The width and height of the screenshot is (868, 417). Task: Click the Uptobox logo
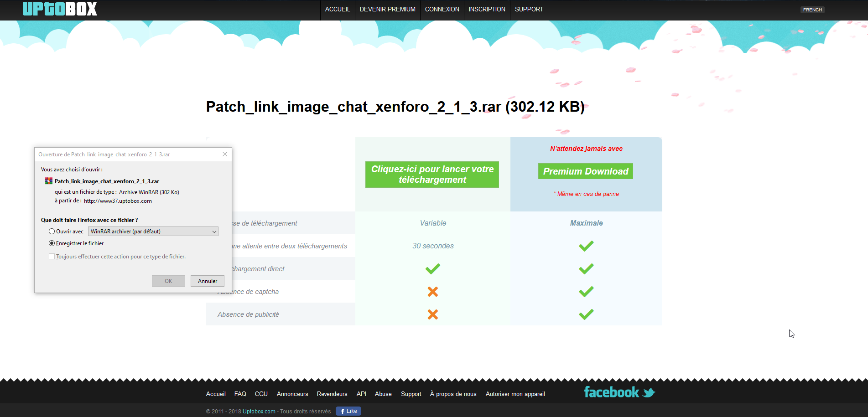pyautogui.click(x=60, y=9)
